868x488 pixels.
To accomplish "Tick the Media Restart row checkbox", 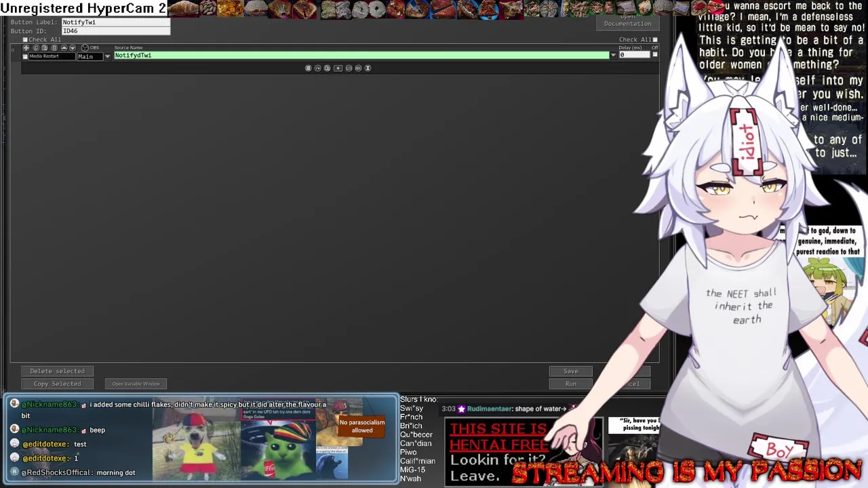I will (25, 56).
